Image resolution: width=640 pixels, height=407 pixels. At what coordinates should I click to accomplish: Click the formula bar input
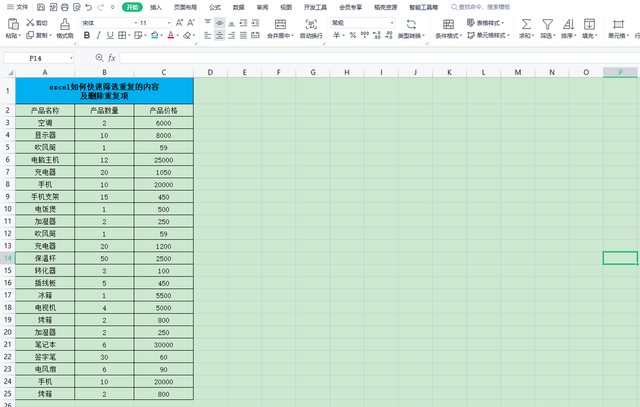pyautogui.click(x=380, y=58)
